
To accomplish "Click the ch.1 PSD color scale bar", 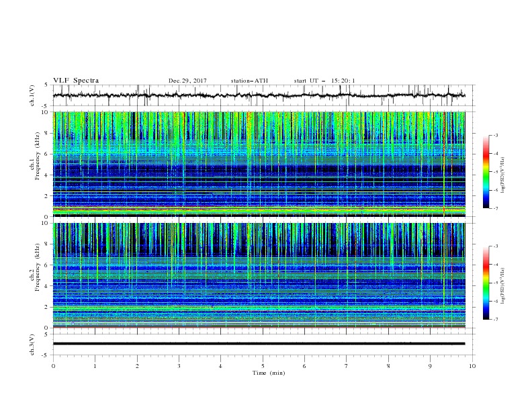I will (x=486, y=172).
